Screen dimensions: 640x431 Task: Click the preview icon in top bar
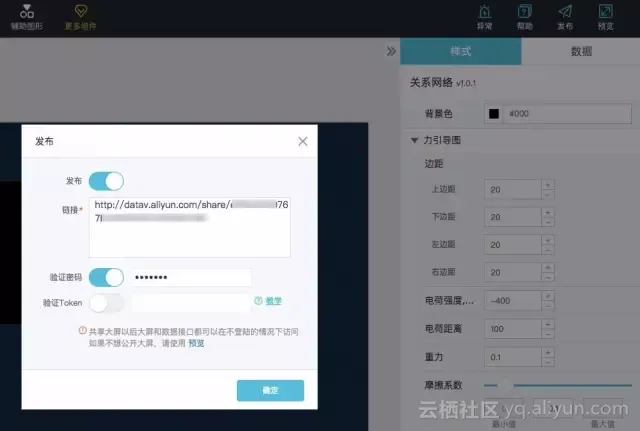[605, 17]
